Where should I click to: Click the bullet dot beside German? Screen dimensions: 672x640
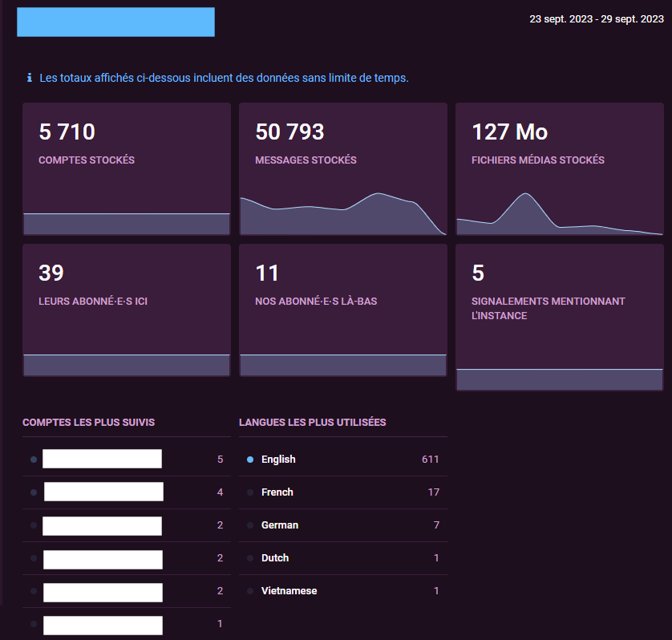click(250, 525)
